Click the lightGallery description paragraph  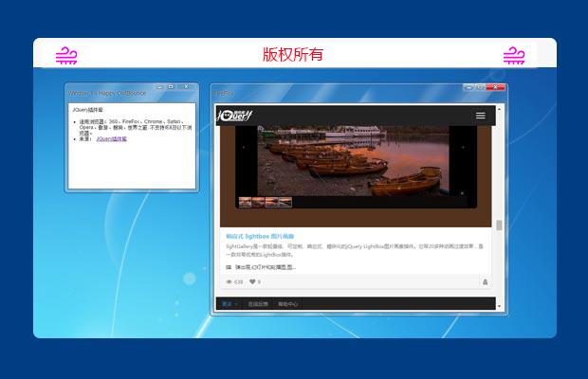point(355,250)
